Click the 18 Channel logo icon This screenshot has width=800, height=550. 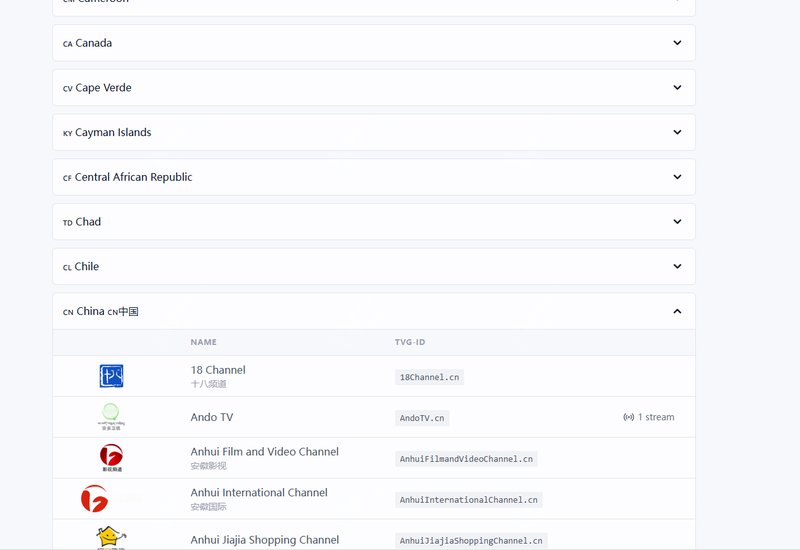[x=111, y=376]
